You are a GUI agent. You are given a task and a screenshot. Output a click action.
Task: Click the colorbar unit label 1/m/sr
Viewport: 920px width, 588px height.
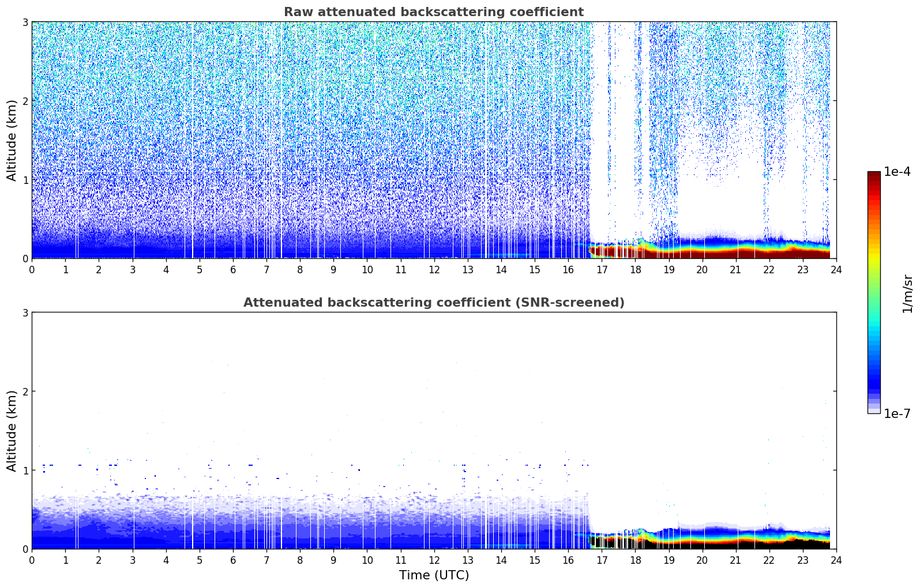[x=907, y=293]
